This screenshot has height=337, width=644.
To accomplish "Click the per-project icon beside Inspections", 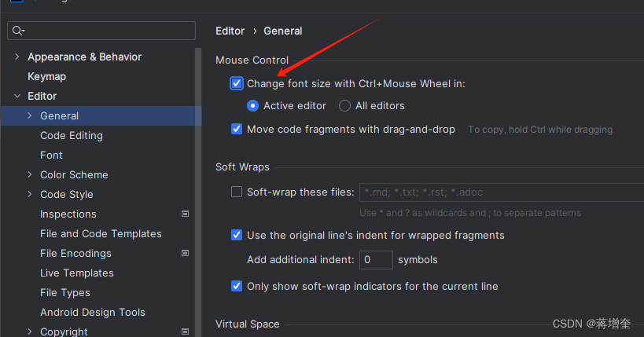I will [x=186, y=214].
